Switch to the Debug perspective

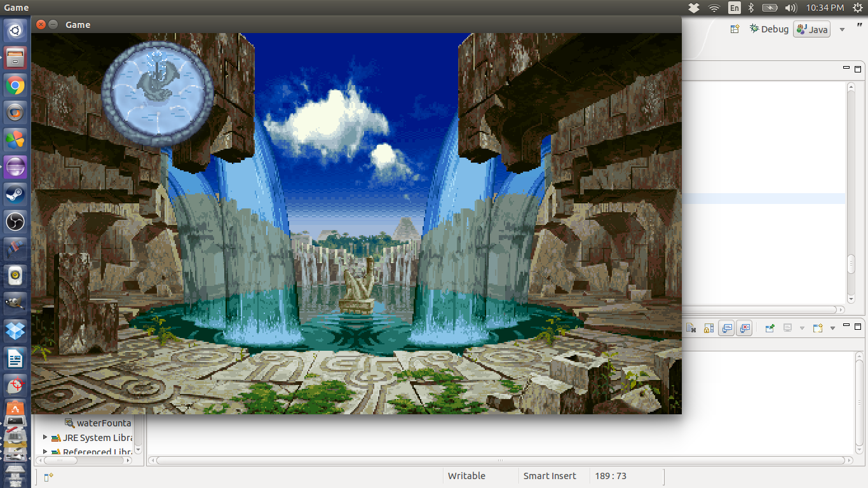click(769, 29)
